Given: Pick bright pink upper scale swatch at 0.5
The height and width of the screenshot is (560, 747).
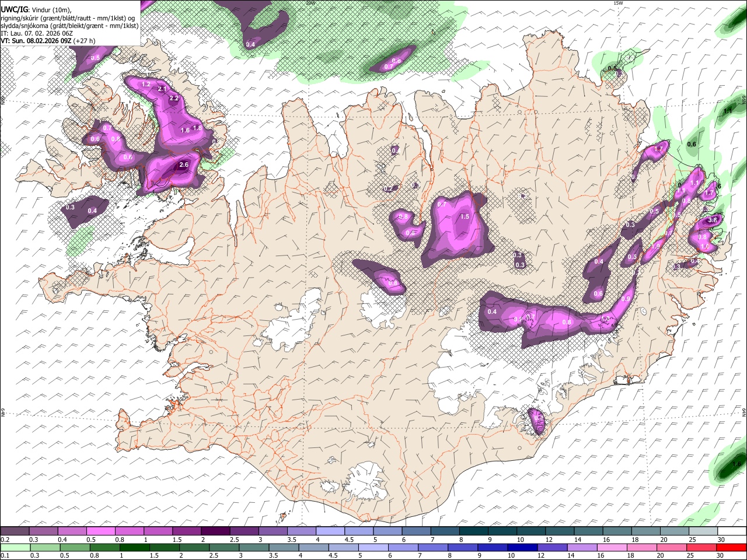Looking at the screenshot, I should [x=100, y=531].
